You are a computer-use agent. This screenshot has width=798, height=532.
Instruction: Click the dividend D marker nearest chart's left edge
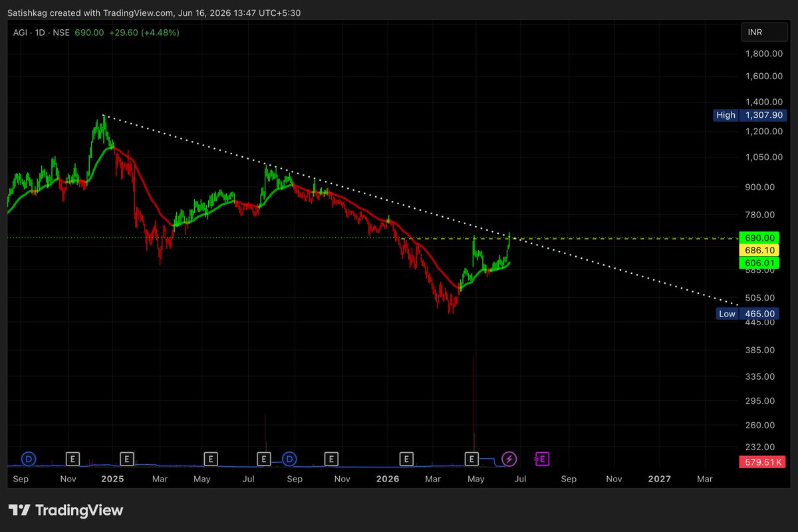[x=29, y=458]
